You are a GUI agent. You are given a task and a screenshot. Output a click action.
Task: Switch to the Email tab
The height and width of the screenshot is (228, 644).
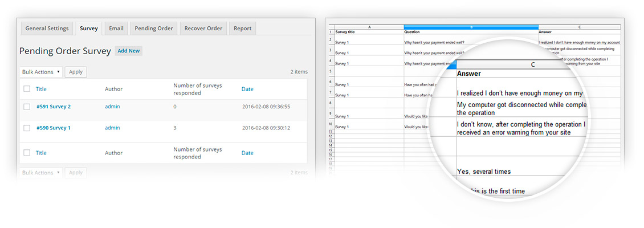pyautogui.click(x=116, y=28)
